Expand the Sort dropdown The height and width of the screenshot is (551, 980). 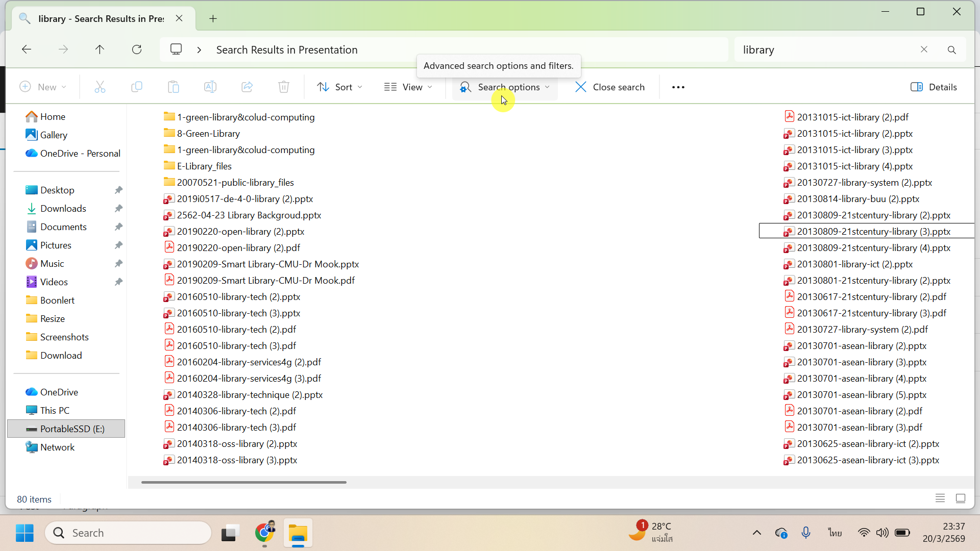point(340,87)
